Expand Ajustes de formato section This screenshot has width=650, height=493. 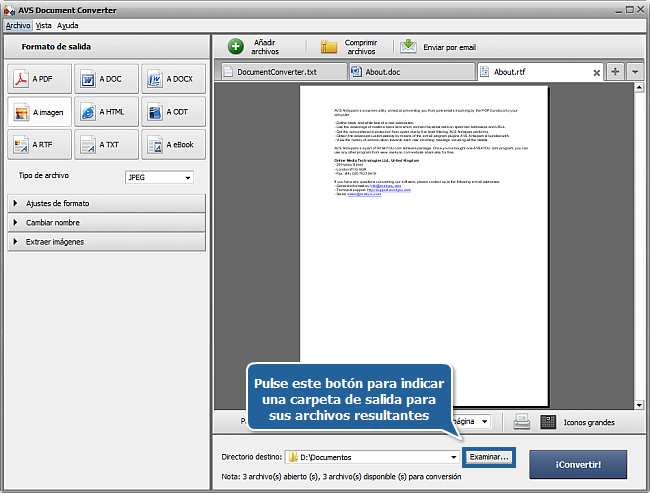tap(107, 204)
